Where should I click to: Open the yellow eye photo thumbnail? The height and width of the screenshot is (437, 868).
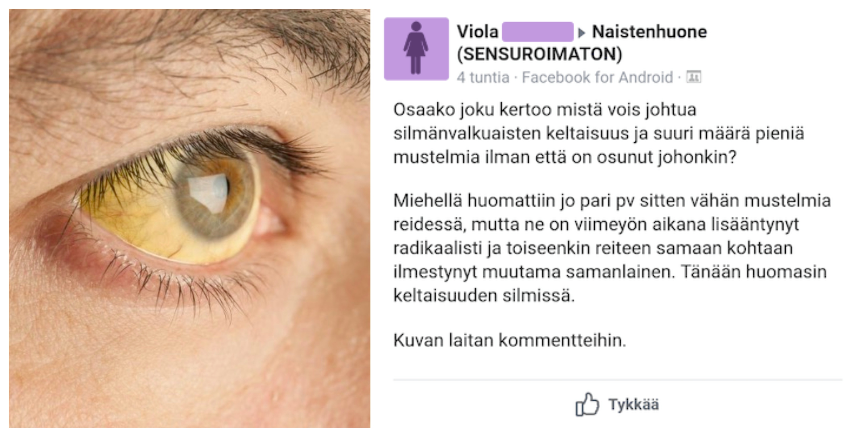189,218
